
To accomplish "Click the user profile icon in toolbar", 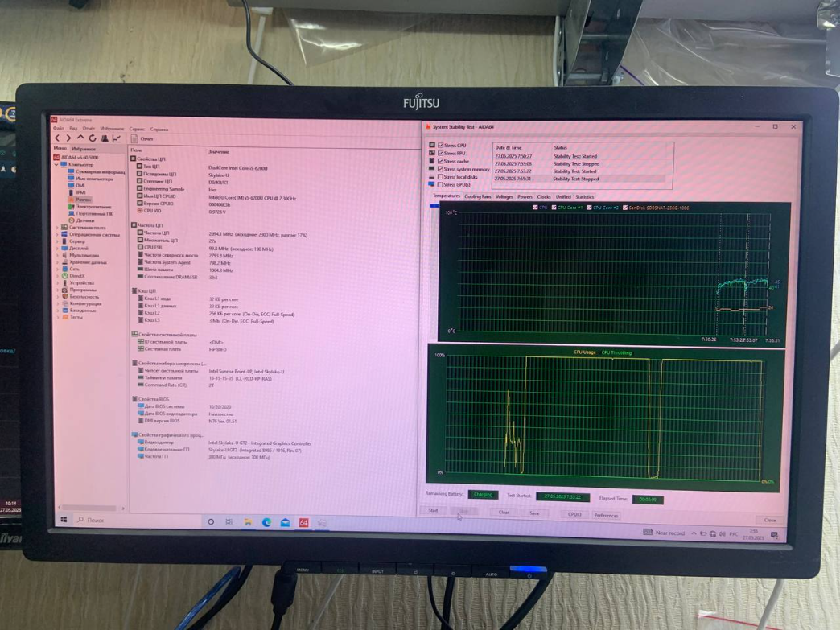I will (105, 138).
